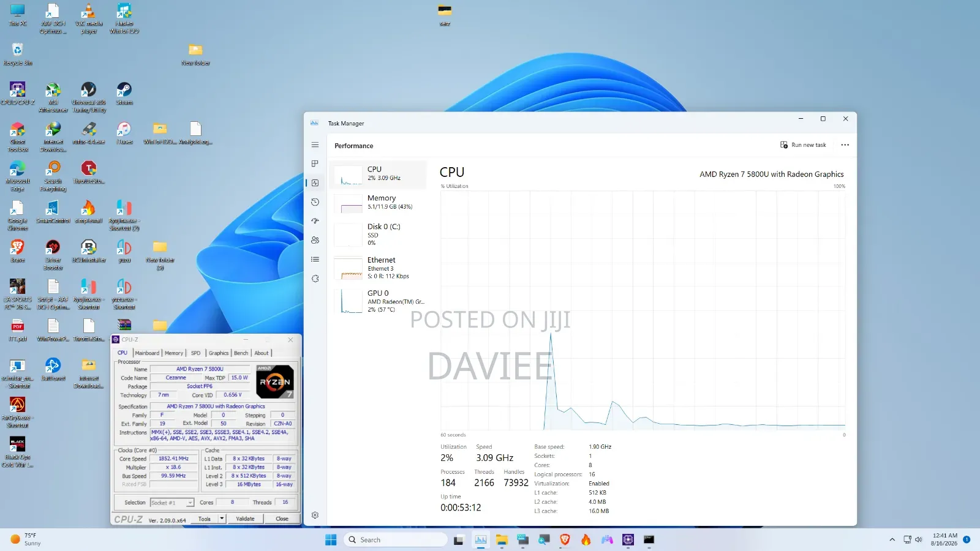Open MSI Afterburner desktop icon
The height and width of the screenshot is (551, 980).
[x=53, y=97]
